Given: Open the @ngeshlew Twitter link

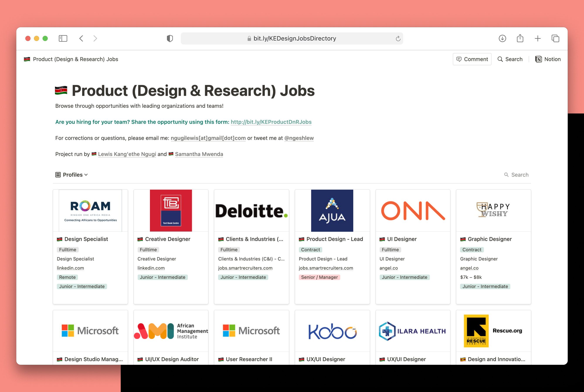Looking at the screenshot, I should pos(299,138).
